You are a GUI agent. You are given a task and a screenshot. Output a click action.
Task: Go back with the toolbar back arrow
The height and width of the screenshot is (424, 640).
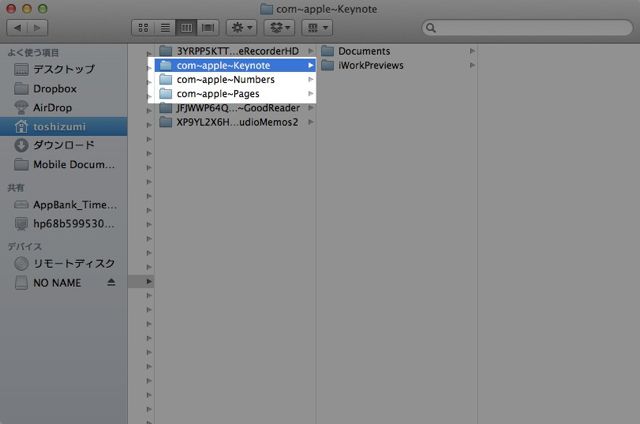17,28
